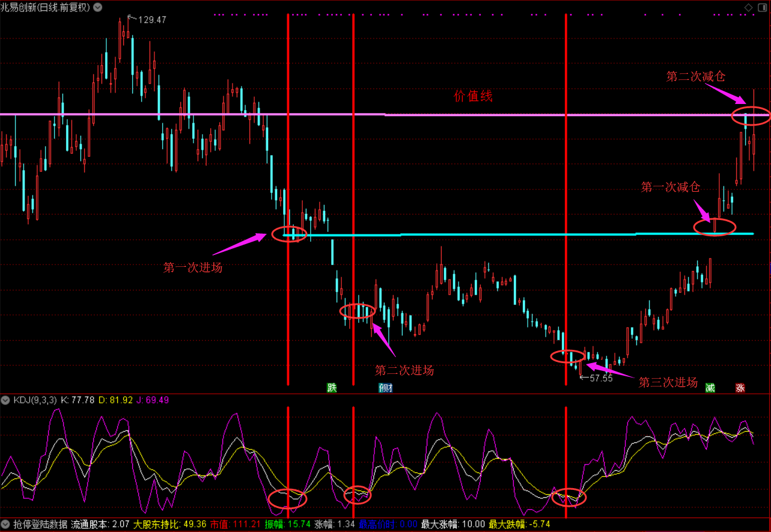The image size is (771, 532).
Task: Click the 129.47 high price label
Action: pyautogui.click(x=152, y=20)
